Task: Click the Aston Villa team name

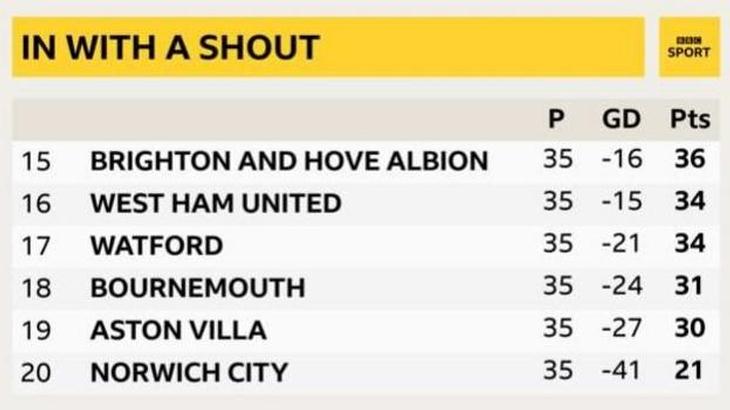Action: point(178,330)
